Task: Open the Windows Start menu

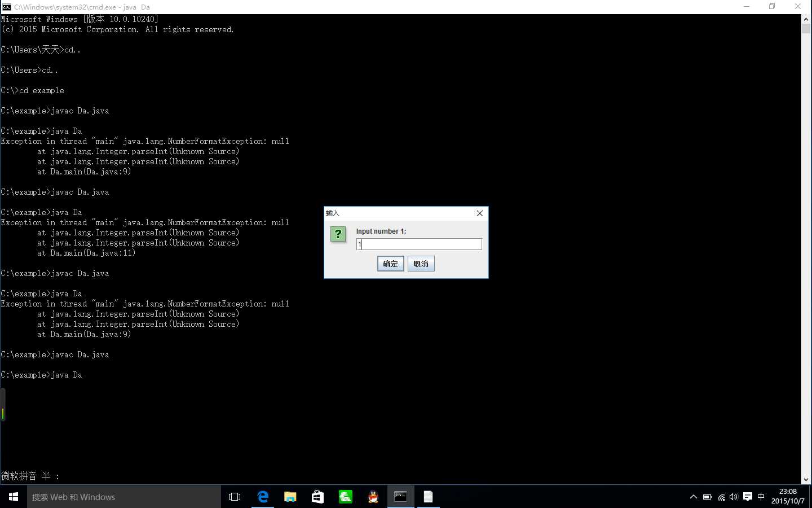Action: pos(14,497)
